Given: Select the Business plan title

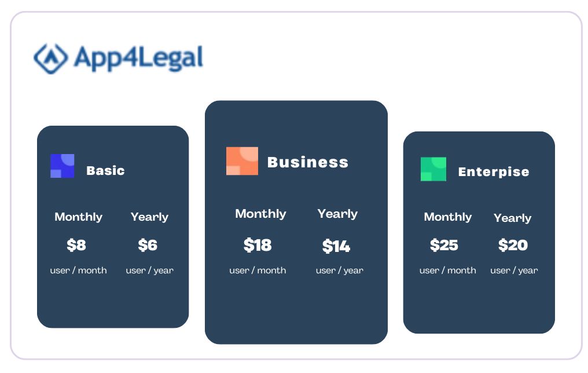Looking at the screenshot, I should click(x=308, y=163).
